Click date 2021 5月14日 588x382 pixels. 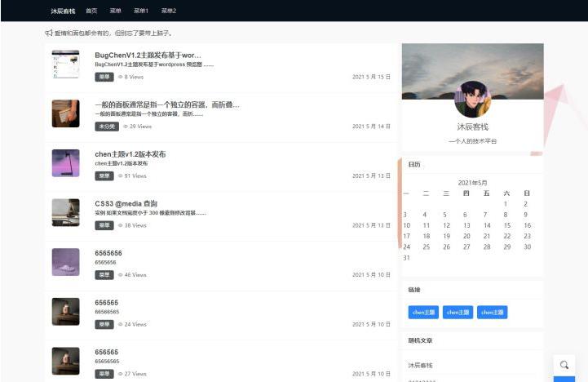pyautogui.click(x=371, y=127)
